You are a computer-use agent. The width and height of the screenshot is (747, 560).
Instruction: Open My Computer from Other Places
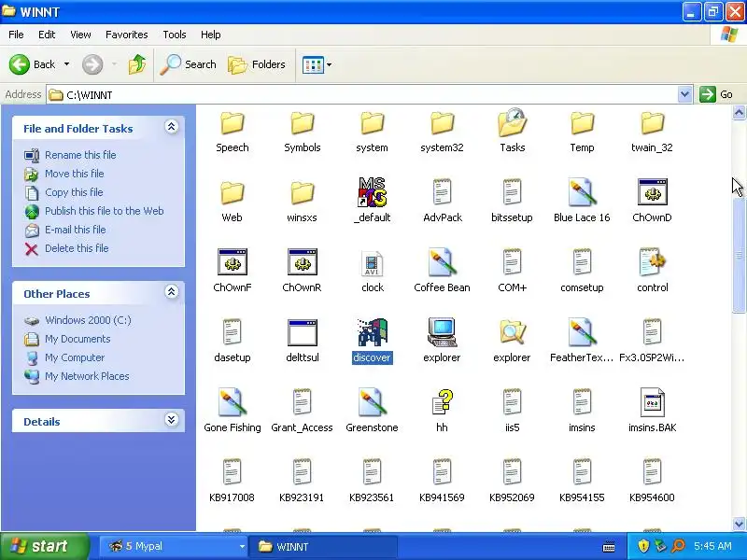75,357
